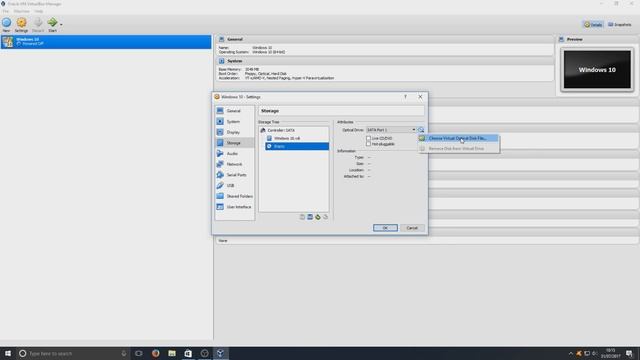Open the User Interface settings category

(234, 207)
